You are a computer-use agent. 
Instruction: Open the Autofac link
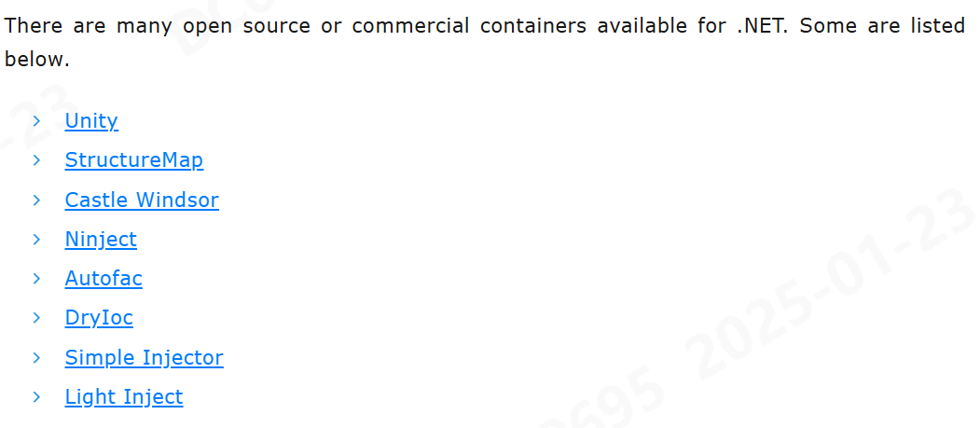point(104,279)
